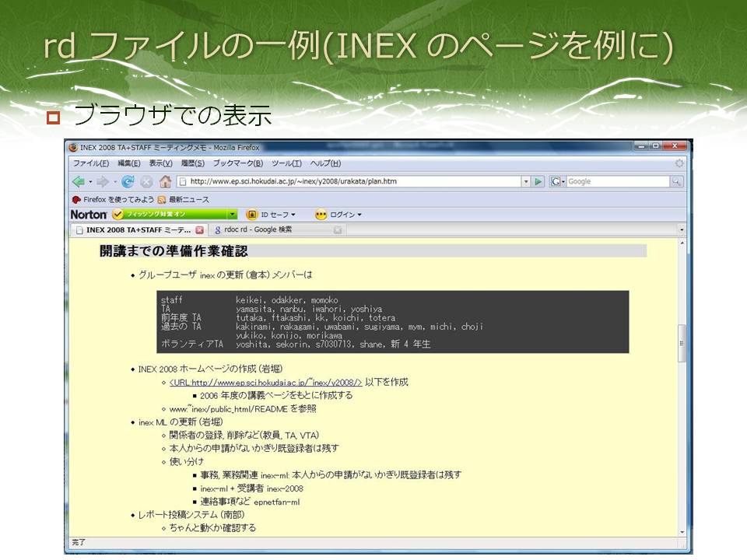
Task: Click into the address bar URL field
Action: pos(350,181)
